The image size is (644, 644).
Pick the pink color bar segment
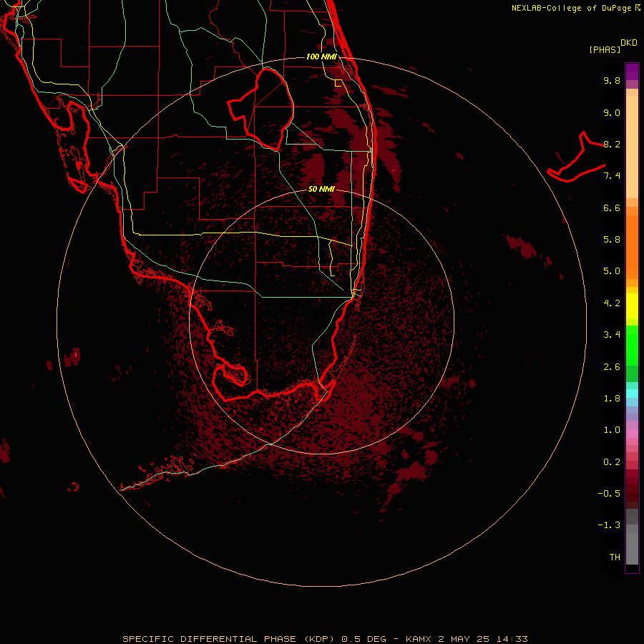pos(632,434)
